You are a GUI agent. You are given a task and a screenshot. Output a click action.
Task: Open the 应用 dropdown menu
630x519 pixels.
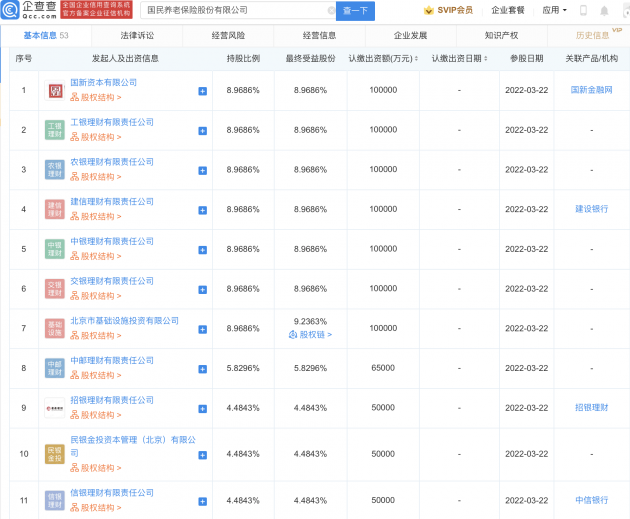pos(554,10)
